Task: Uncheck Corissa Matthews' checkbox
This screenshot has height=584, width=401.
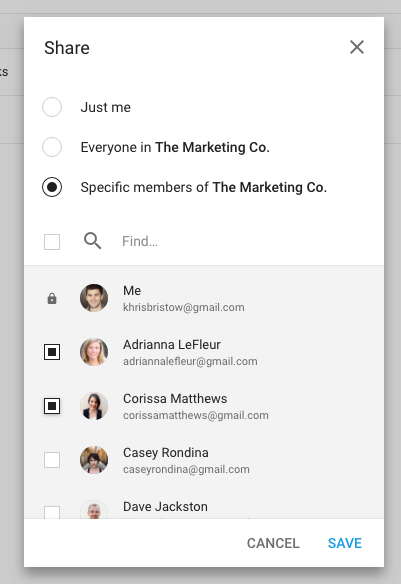Action: pos(52,406)
